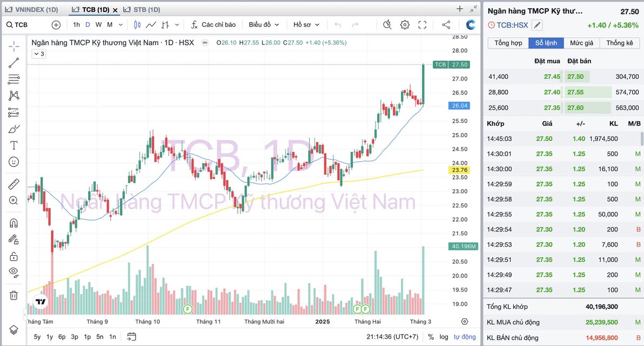Expand the time interval dropdown
Viewport: 644px width, 346px height.
(x=121, y=25)
